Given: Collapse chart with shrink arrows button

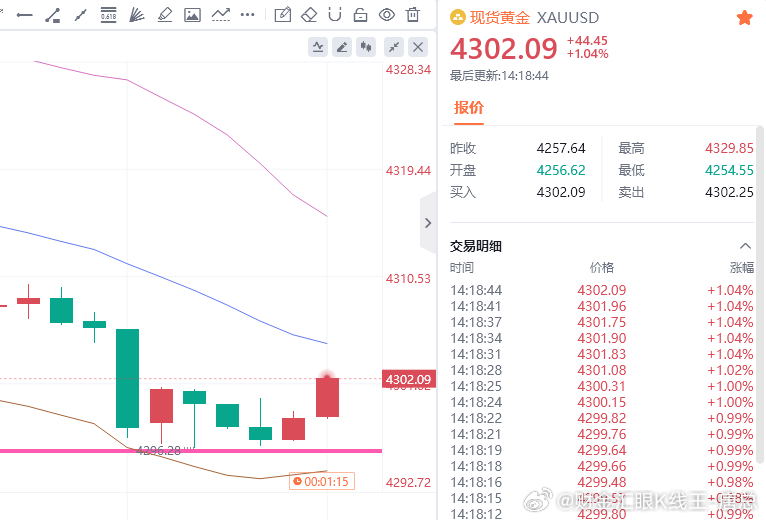Looking at the screenshot, I should pyautogui.click(x=394, y=47).
